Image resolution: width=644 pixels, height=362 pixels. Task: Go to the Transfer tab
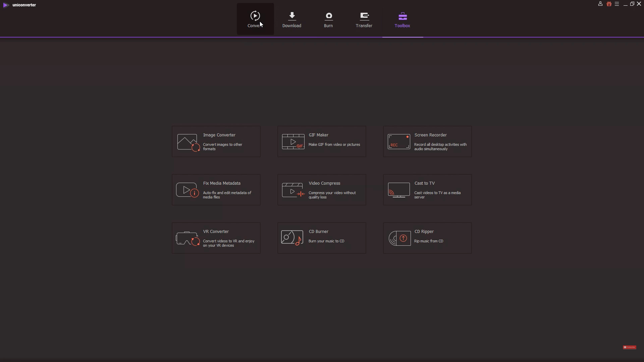364,19
